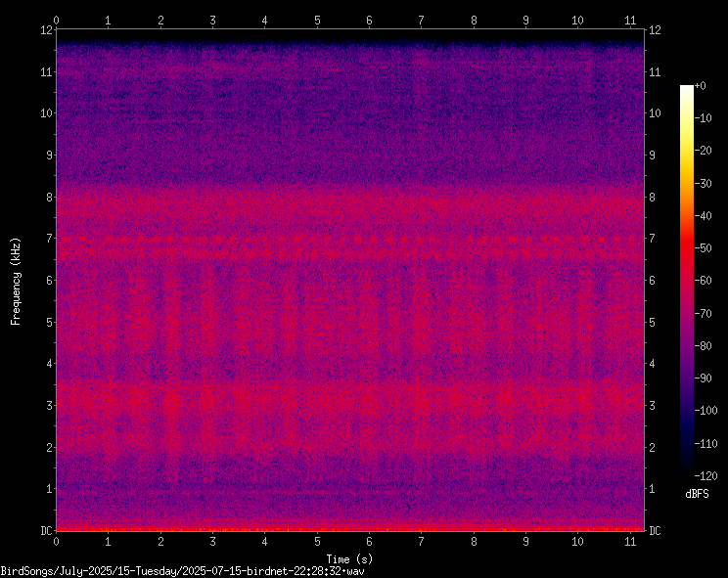Click the '12' label on the left frequency axis
Image resolution: width=728 pixels, height=578 pixels.
46,30
